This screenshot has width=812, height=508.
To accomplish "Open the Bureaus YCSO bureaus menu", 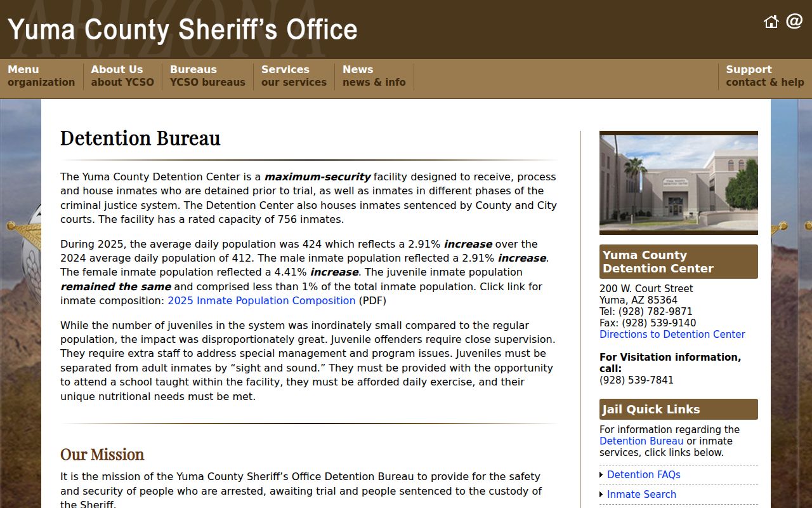I will pos(207,76).
